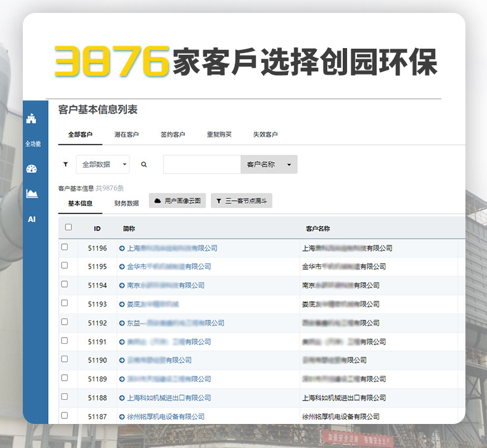The width and height of the screenshot is (487, 448).
Task: Check the box for row 51192
Action: click(x=64, y=322)
